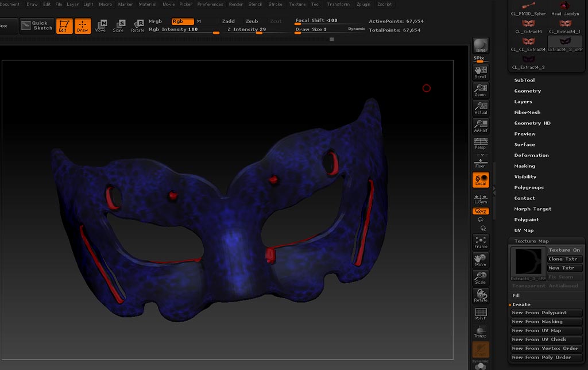Toggle the Floor grid
The width and height of the screenshot is (588, 370).
[x=481, y=162]
